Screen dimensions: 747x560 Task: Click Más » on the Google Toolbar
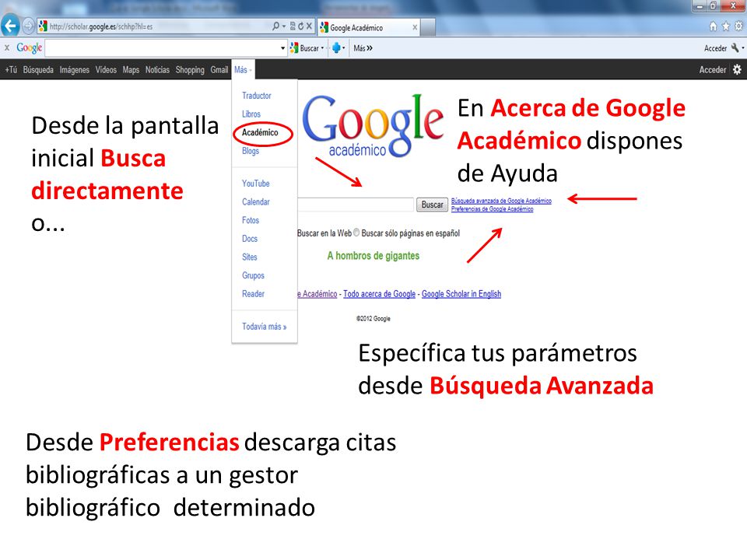(363, 48)
